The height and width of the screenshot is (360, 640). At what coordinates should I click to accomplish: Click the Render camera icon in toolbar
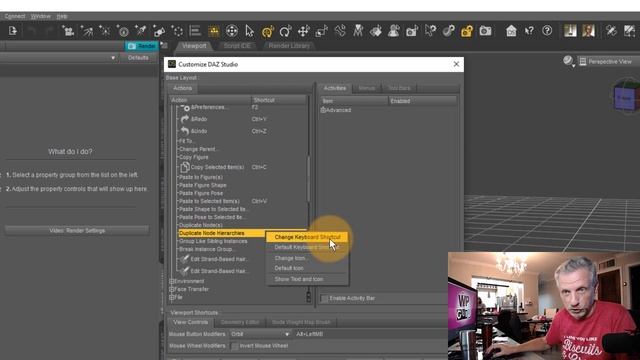click(x=485, y=31)
